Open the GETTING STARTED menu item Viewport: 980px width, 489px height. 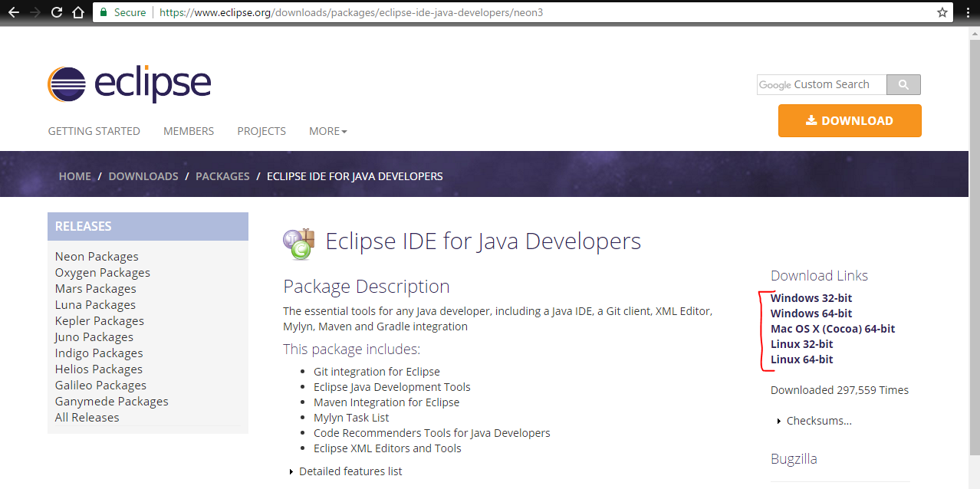[94, 131]
